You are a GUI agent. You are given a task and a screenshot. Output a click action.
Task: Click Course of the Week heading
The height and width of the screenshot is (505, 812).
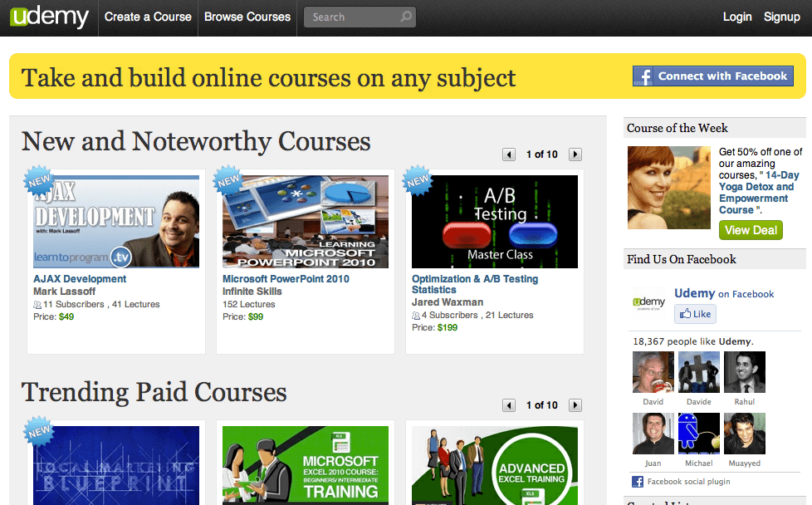click(x=677, y=128)
